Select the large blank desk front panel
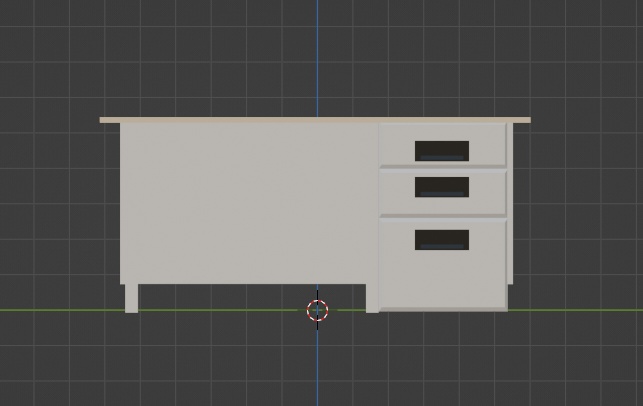Viewport: 643px width, 406px height. pyautogui.click(x=249, y=203)
